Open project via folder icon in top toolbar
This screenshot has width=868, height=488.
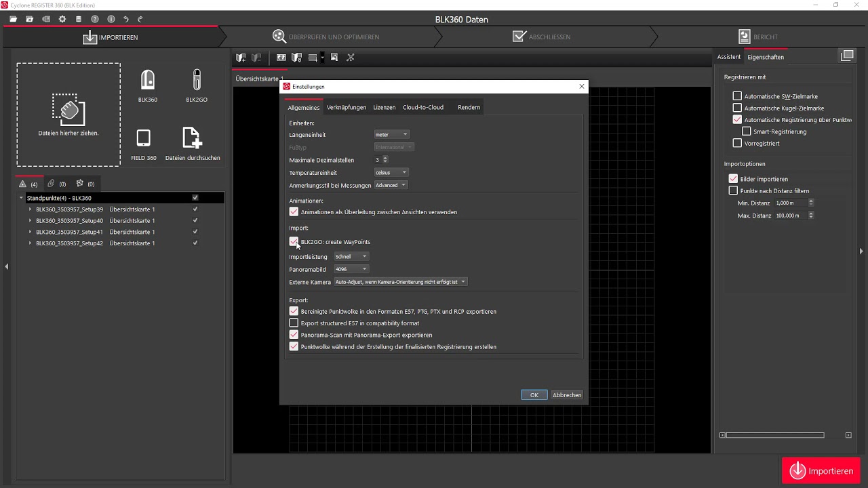[13, 19]
